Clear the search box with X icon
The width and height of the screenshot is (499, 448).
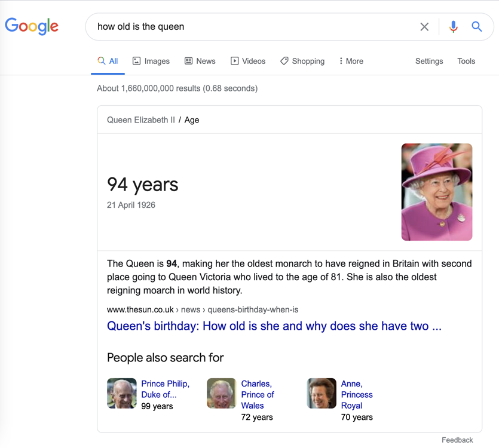[x=424, y=27]
